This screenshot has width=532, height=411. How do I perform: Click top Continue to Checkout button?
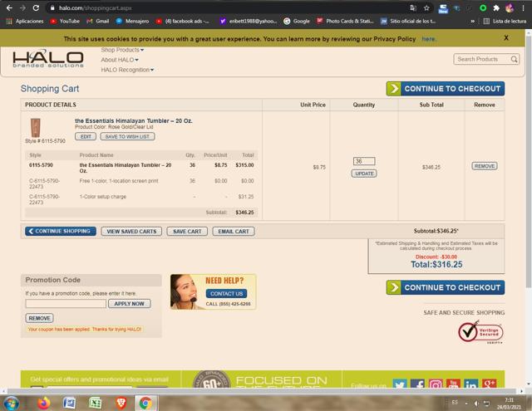[446, 89]
